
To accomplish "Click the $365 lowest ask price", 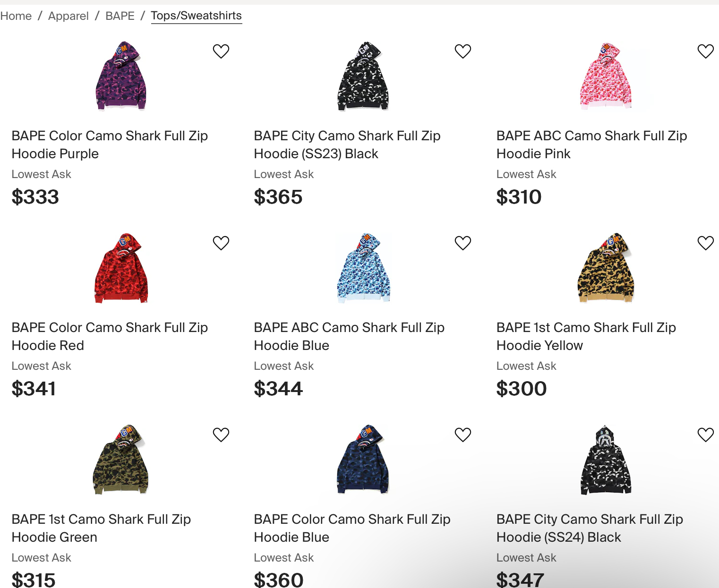I will 278,197.
